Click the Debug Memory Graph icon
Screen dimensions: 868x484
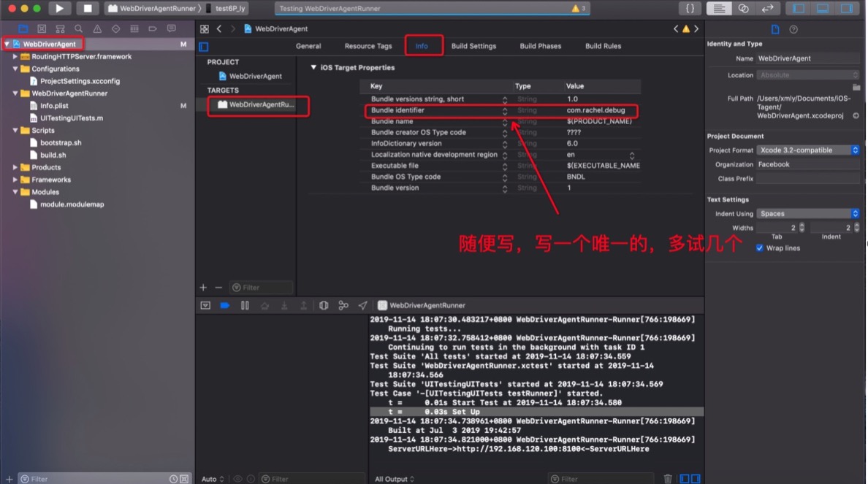pyautogui.click(x=343, y=306)
